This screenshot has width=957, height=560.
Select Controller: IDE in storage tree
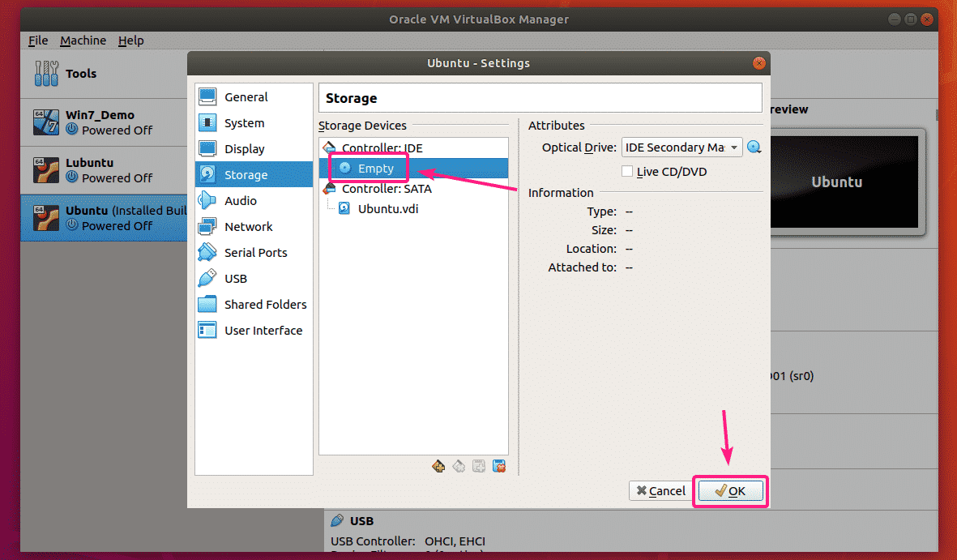point(413,147)
